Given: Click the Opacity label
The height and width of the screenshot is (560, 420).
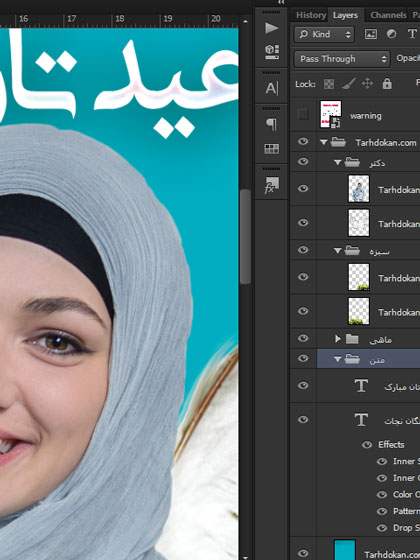Looking at the screenshot, I should coord(408,59).
